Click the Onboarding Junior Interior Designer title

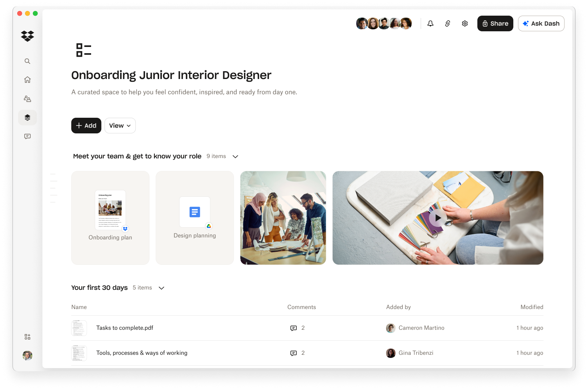171,75
